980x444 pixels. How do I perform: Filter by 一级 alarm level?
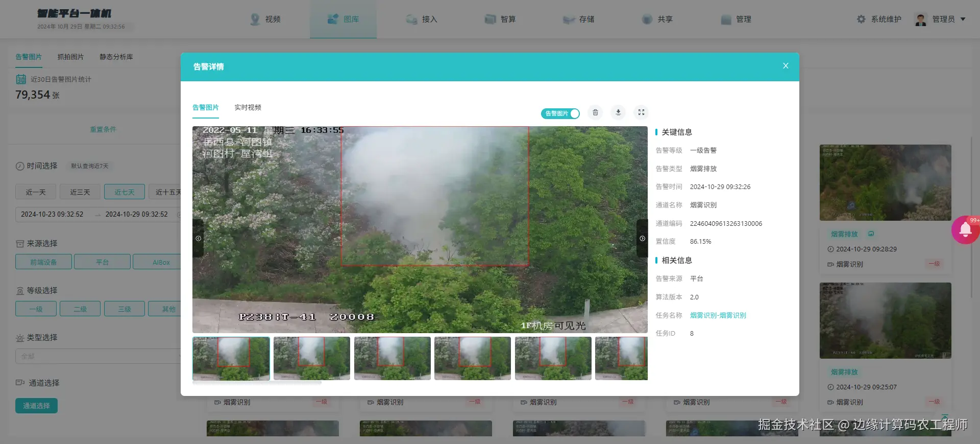pyautogui.click(x=36, y=309)
